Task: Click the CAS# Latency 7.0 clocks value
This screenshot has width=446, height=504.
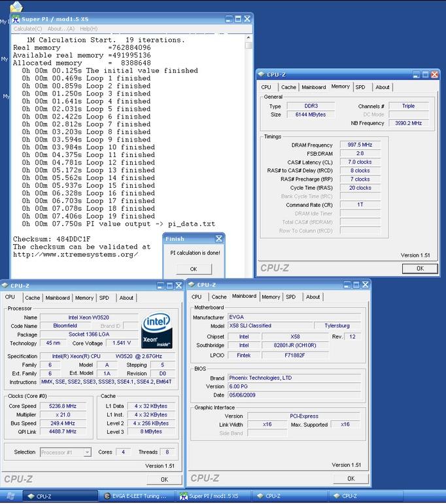Action: click(360, 162)
